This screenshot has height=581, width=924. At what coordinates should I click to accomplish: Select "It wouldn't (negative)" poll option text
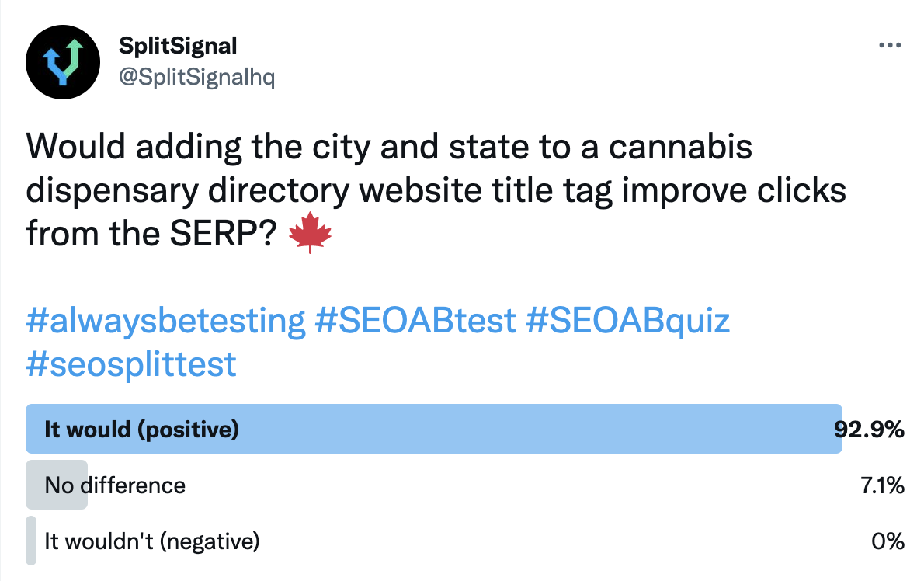151,541
